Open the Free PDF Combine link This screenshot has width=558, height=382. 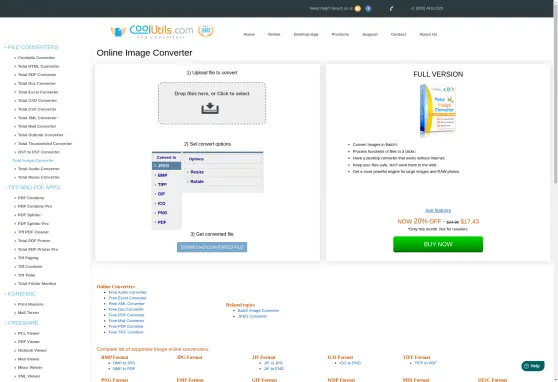[126, 326]
